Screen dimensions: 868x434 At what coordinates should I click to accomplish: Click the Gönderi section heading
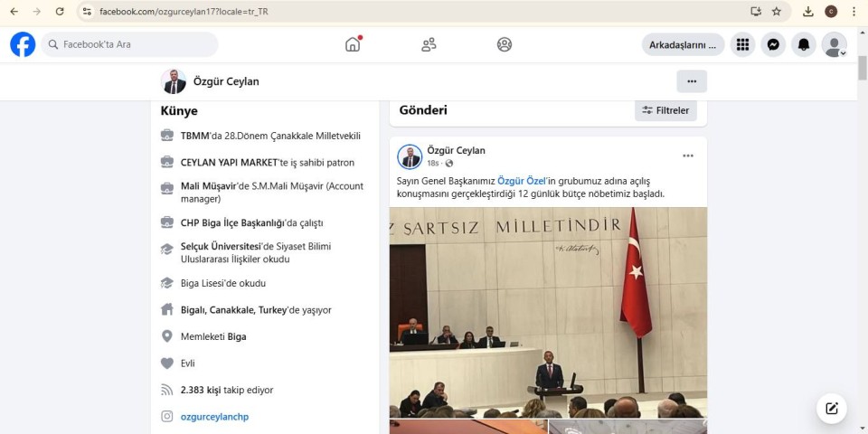423,110
